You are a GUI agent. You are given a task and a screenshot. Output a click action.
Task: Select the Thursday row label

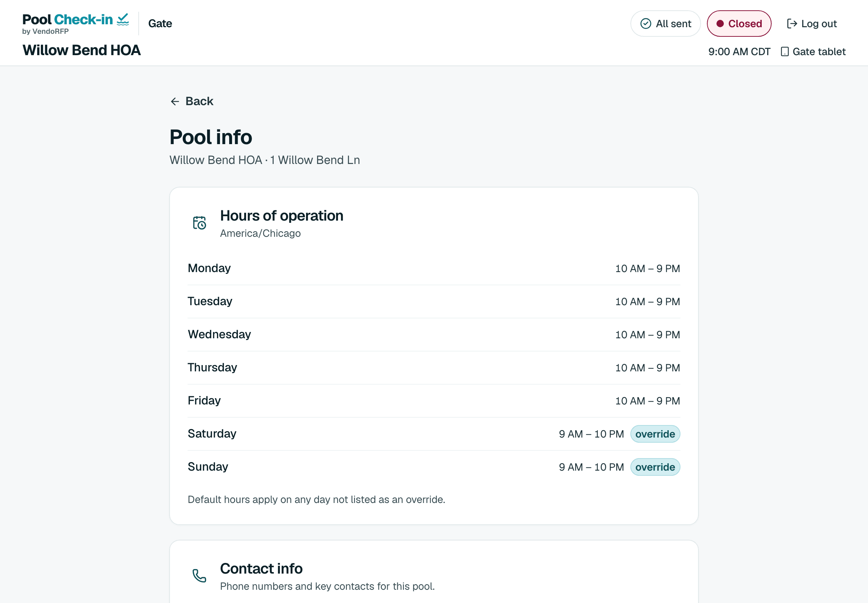(x=212, y=368)
